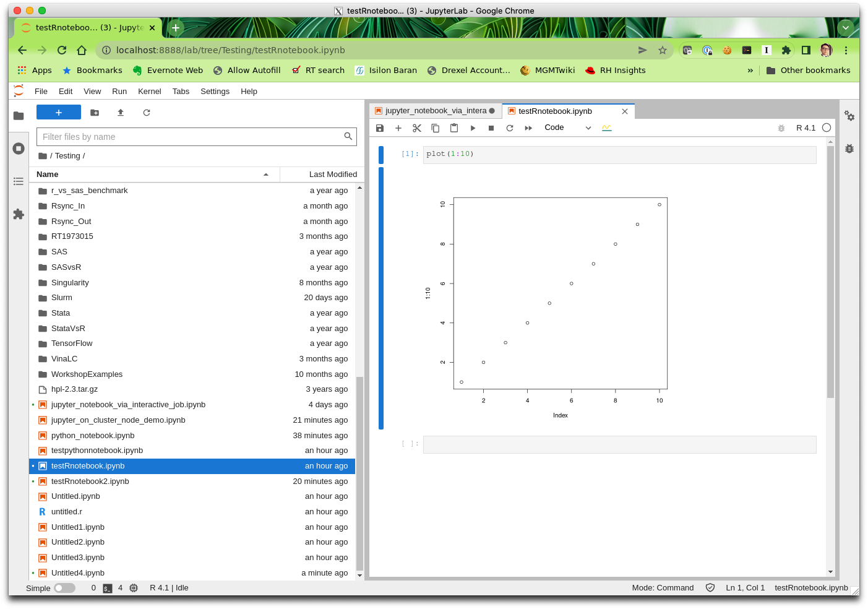
Task: Open Table of Contents sidebar
Action: [19, 181]
